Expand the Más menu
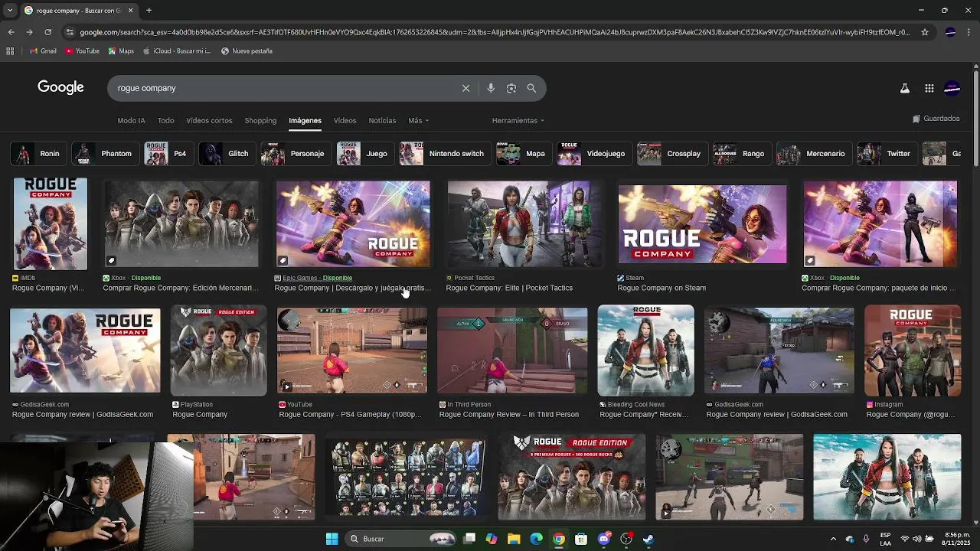 point(418,120)
